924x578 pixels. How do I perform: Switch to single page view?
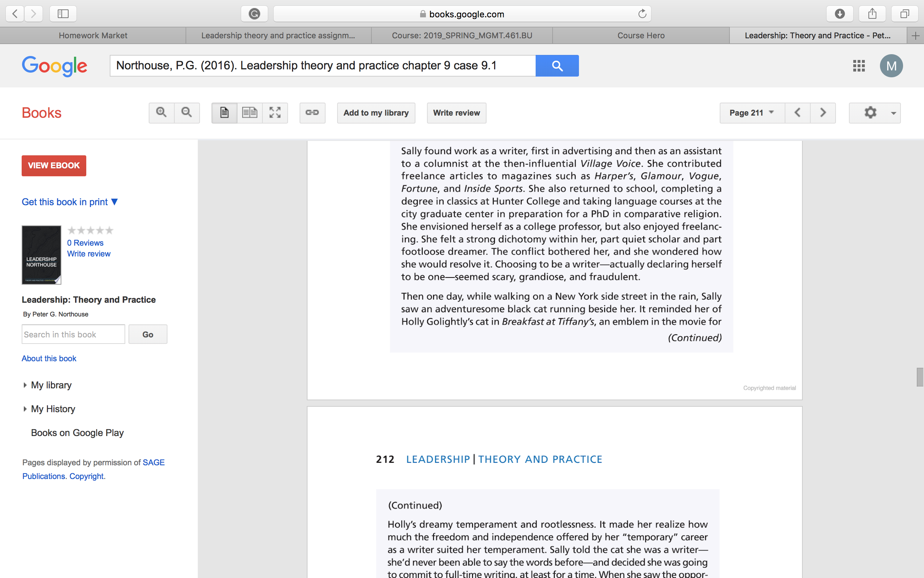point(225,113)
